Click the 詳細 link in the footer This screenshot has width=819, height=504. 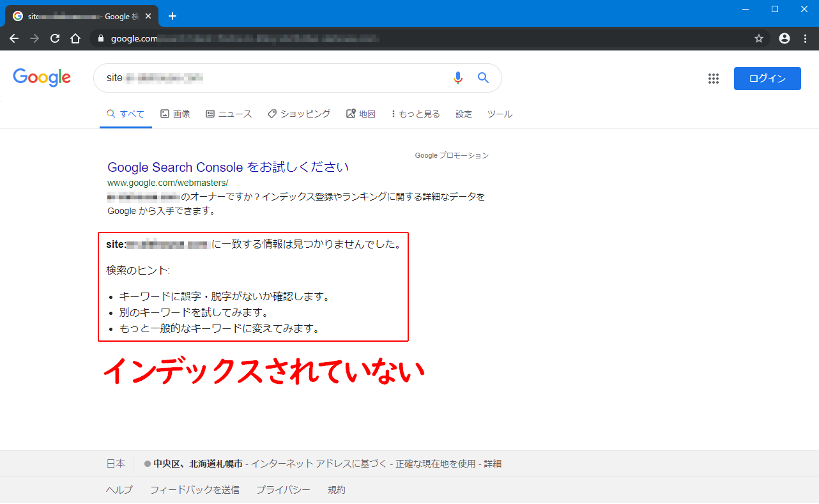click(493, 464)
